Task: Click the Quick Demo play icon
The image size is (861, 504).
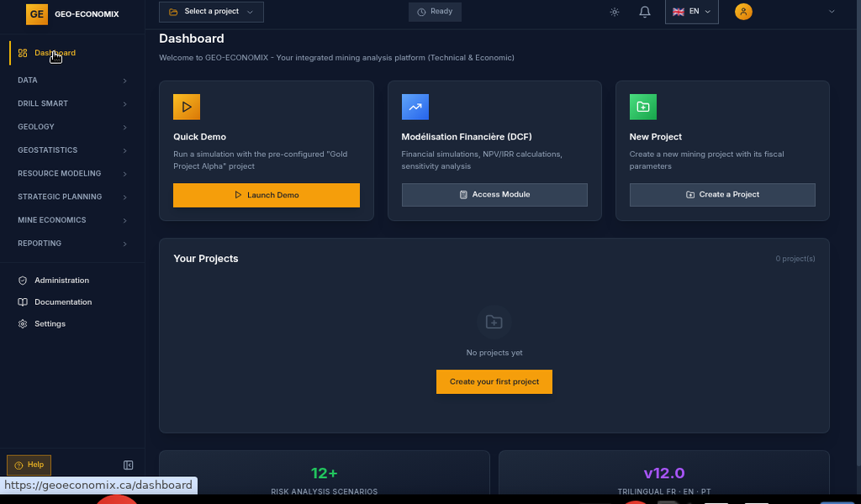Action: click(x=187, y=107)
